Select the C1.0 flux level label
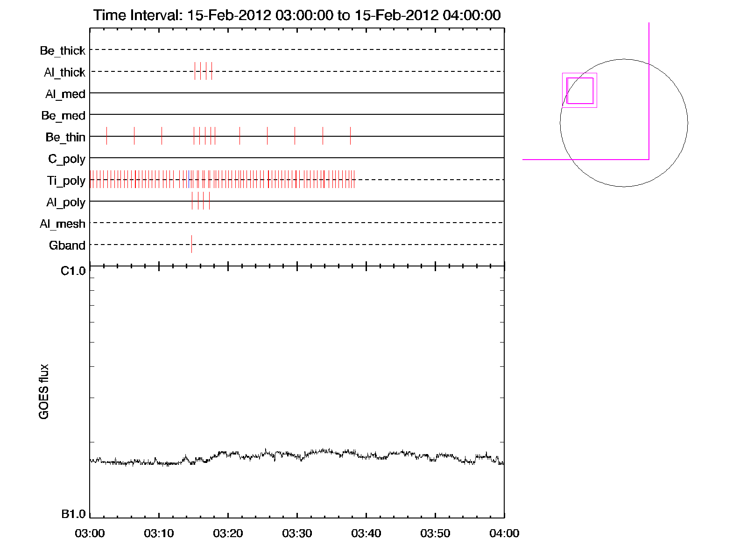 (x=73, y=271)
